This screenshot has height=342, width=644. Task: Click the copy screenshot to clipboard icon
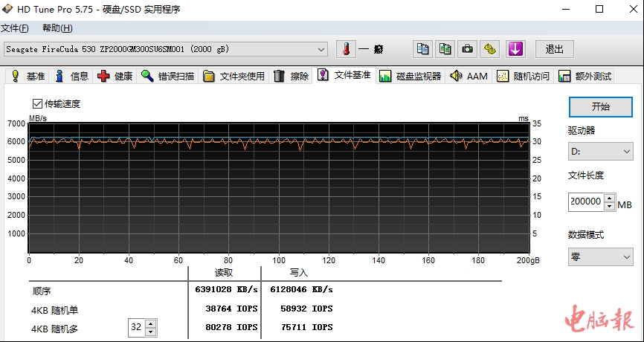tap(445, 49)
